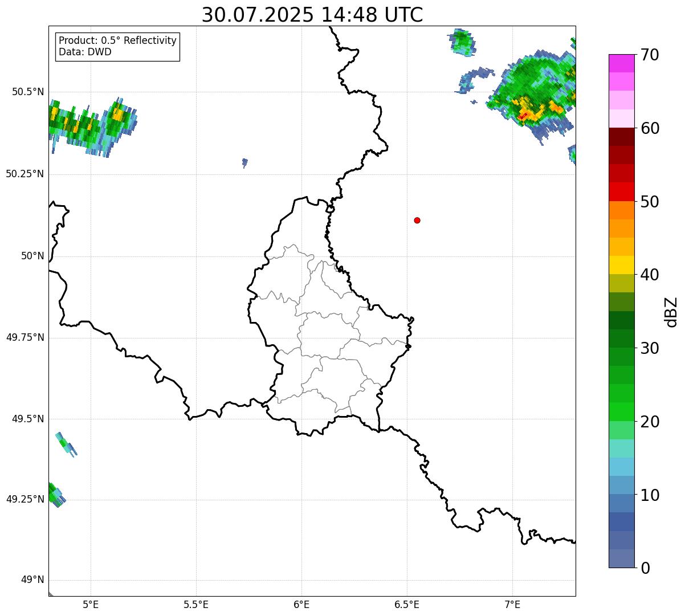Click the 50.5°N latitude label
The width and height of the screenshot is (685, 616).
coord(28,92)
